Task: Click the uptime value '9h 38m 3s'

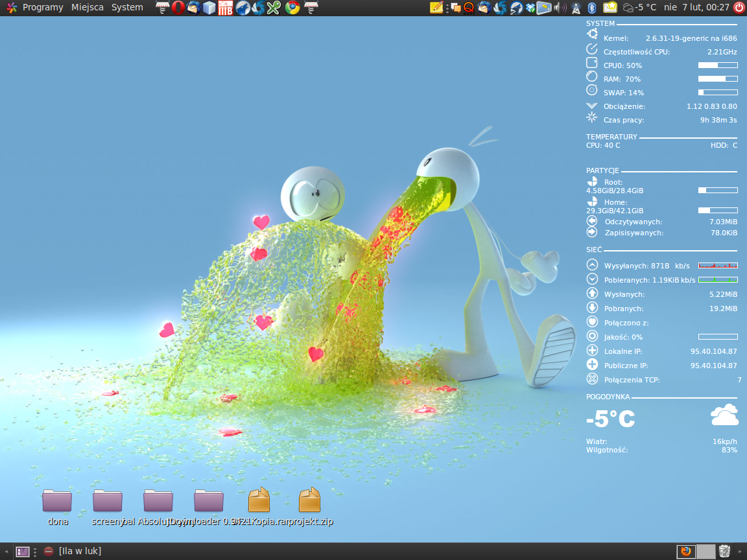Action: click(x=718, y=120)
